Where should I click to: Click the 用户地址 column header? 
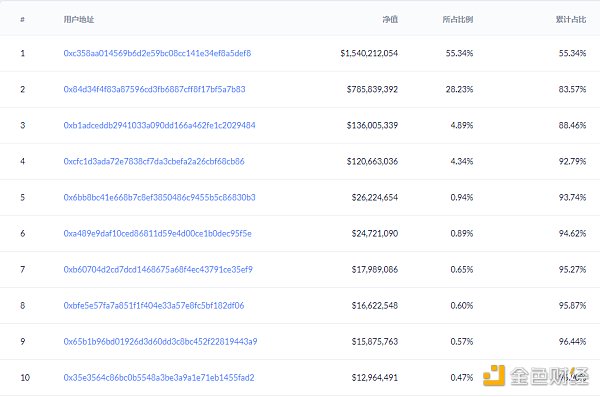(x=78, y=20)
